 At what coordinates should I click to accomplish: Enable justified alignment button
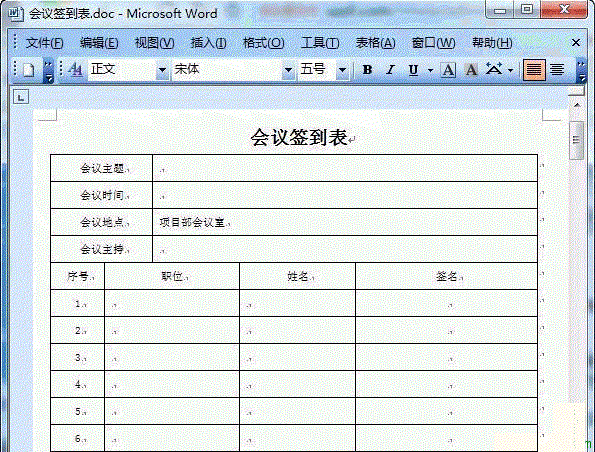point(534,70)
